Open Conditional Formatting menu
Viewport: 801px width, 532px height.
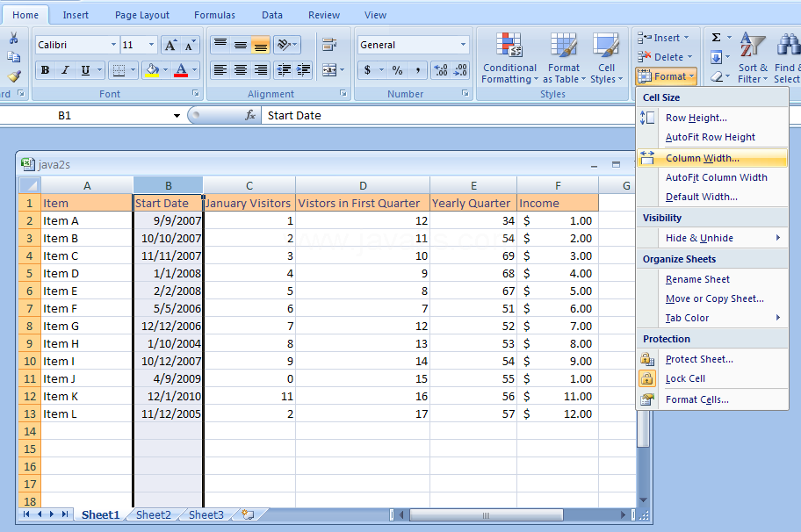pos(509,58)
